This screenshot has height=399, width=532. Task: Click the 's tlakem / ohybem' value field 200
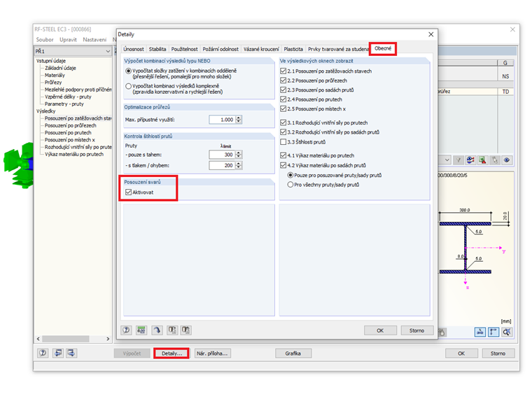pos(222,166)
